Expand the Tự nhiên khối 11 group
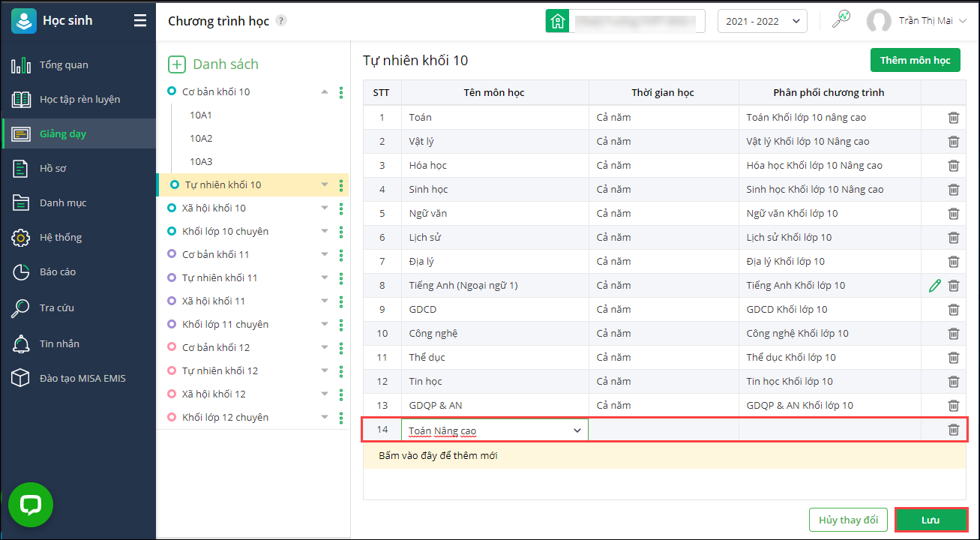Image resolution: width=980 pixels, height=540 pixels. pyautogui.click(x=325, y=278)
